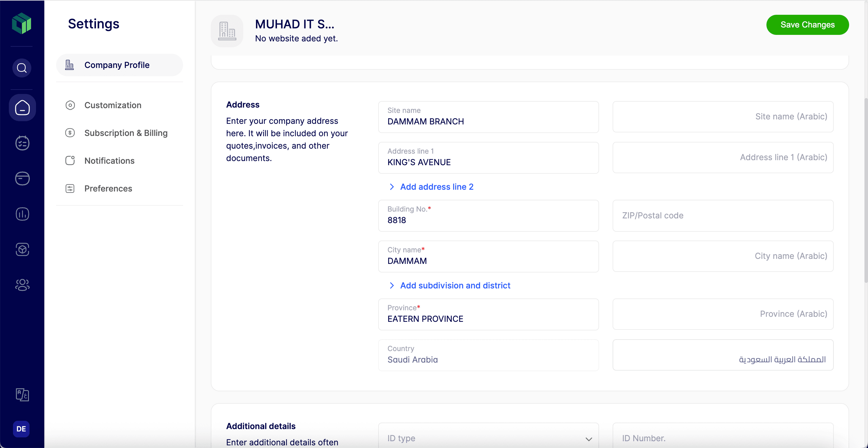Edit the City name field
Screen dimensions: 868x448
coord(488,257)
